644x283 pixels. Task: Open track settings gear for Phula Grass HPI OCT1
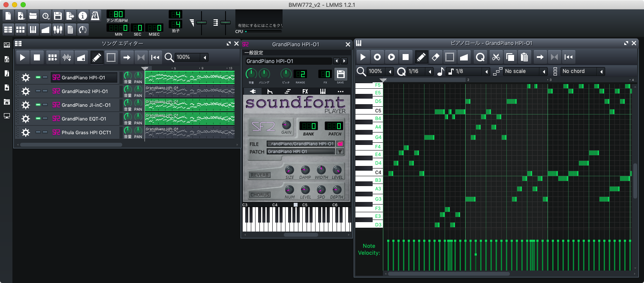tap(26, 132)
